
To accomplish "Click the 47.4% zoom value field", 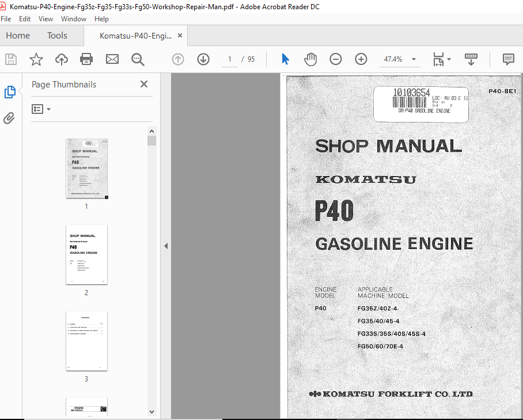I will pyautogui.click(x=393, y=59).
